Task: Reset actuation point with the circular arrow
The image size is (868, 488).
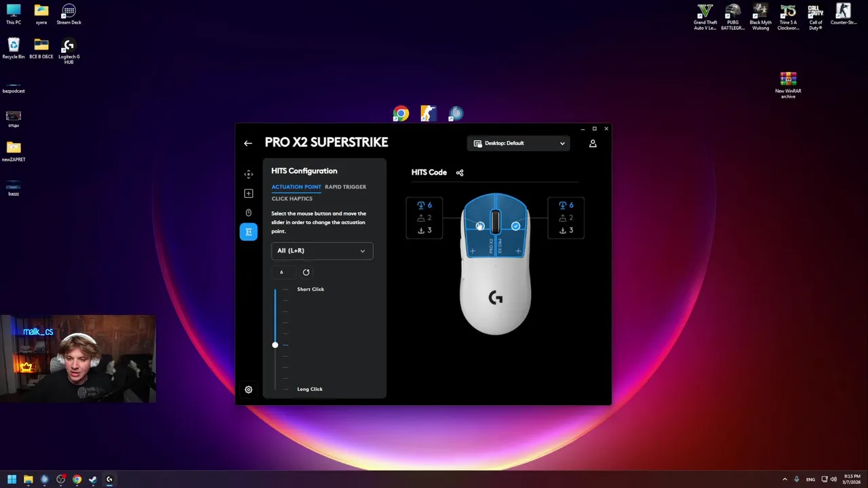Action: (306, 272)
